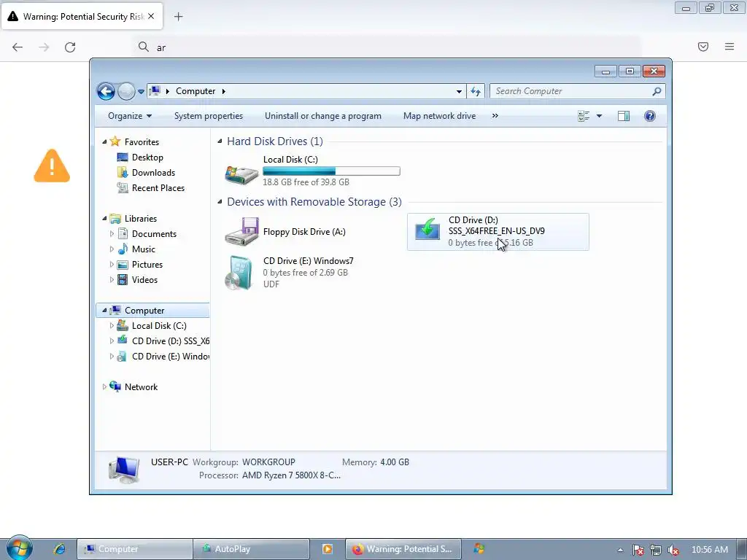This screenshot has width=747, height=560.
Task: Click the Windows Start orb
Action: (19, 548)
